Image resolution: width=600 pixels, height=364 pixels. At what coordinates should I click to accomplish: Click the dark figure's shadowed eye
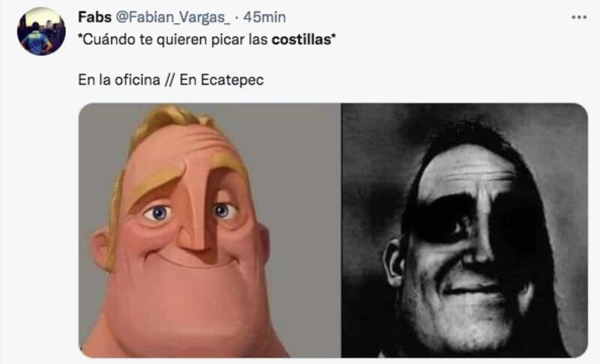tap(457, 227)
